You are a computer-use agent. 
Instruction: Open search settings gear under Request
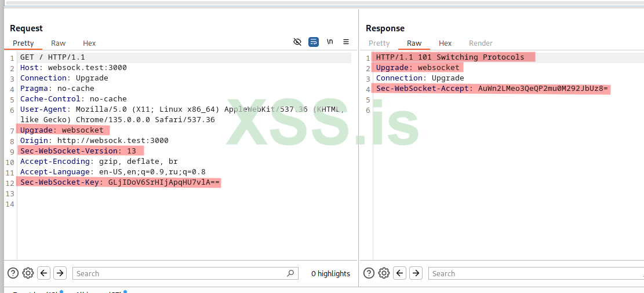pyautogui.click(x=28, y=273)
